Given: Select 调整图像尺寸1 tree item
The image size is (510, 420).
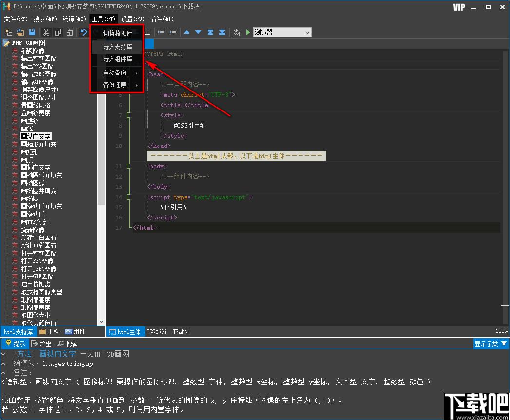Looking at the screenshot, I should 39,90.
